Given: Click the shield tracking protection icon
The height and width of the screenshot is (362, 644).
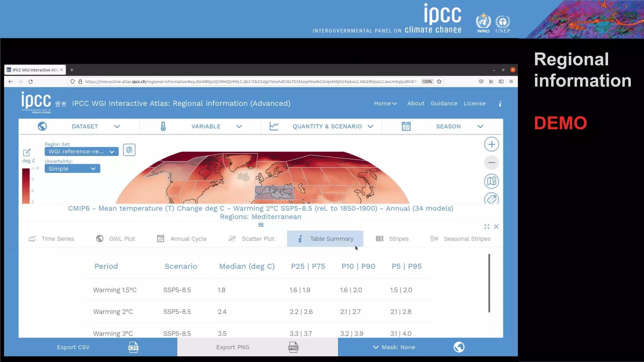Looking at the screenshot, I should (73, 82).
